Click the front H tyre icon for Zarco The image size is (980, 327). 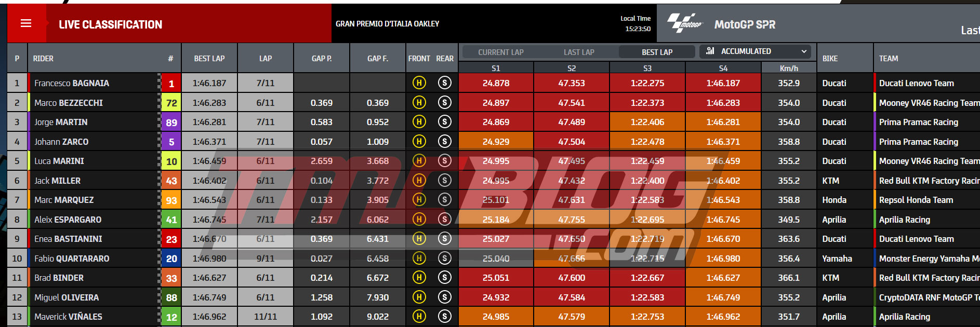(419, 142)
